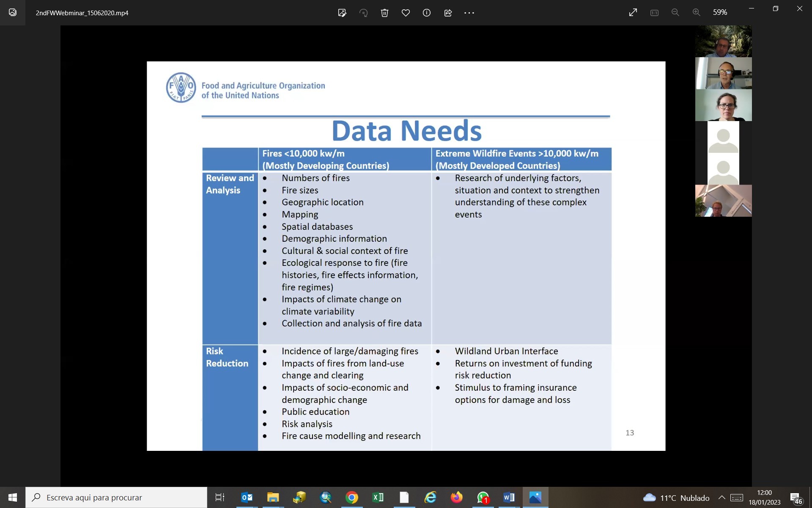
Task: Click the 'Data Needs' slide title
Action: [x=407, y=131]
